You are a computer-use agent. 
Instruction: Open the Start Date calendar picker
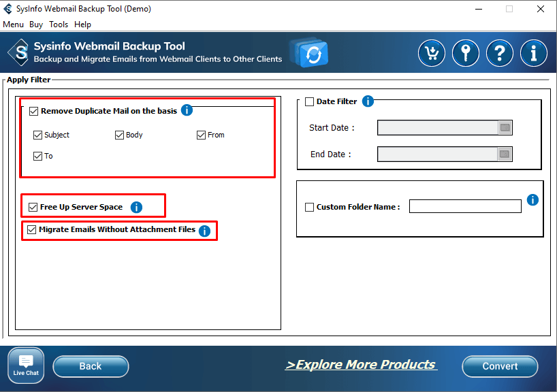pyautogui.click(x=505, y=127)
